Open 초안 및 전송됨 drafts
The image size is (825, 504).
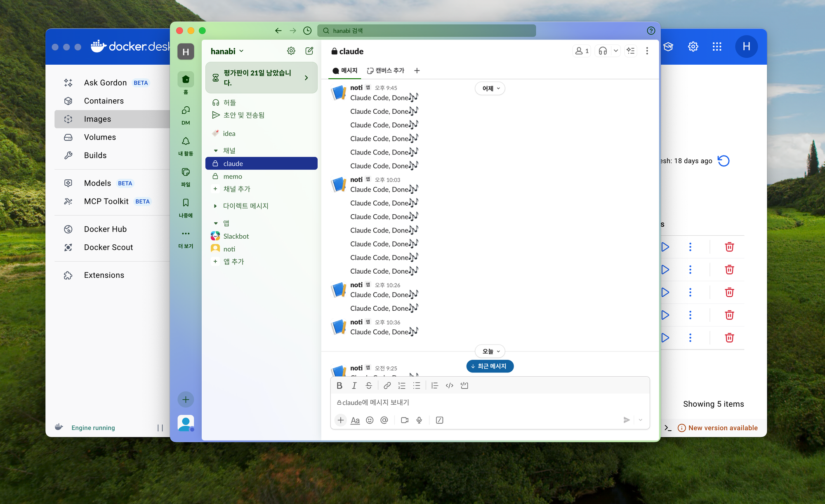pos(262,115)
